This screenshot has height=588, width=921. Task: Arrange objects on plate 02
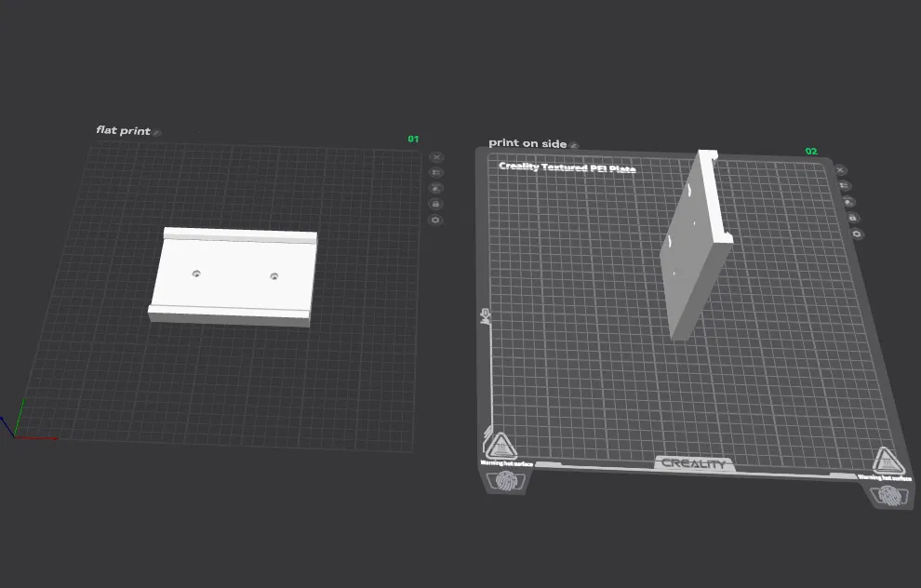click(845, 186)
